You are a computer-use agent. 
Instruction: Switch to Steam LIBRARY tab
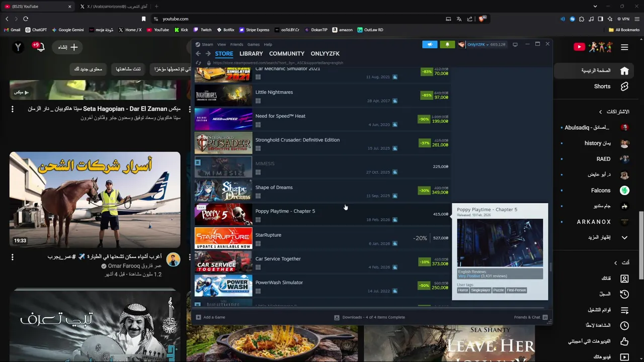pyautogui.click(x=251, y=54)
